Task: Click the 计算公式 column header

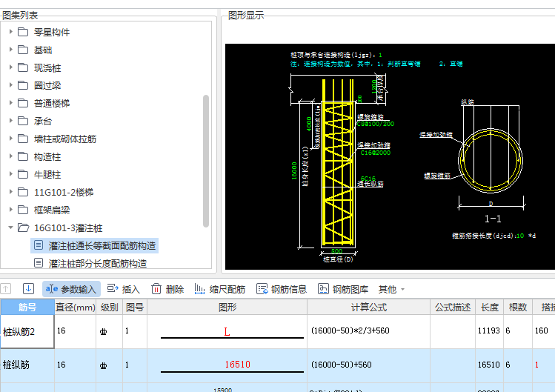Action: pos(368,307)
